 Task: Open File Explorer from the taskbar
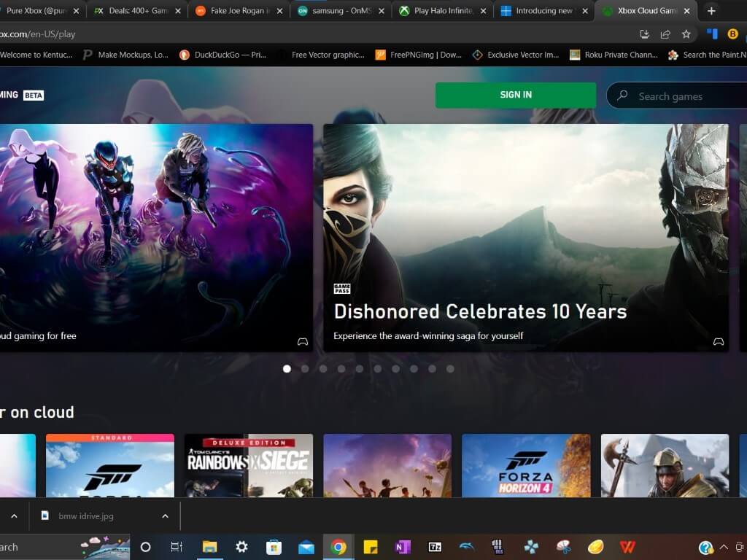coord(209,547)
